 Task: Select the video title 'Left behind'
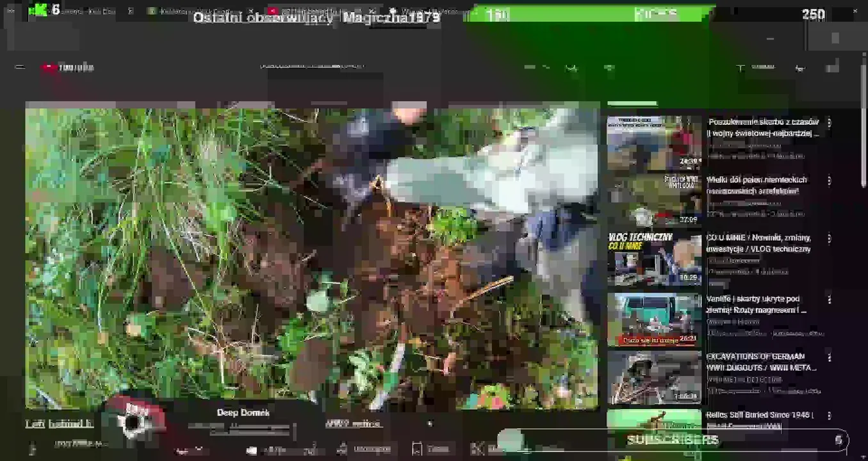tap(60, 424)
